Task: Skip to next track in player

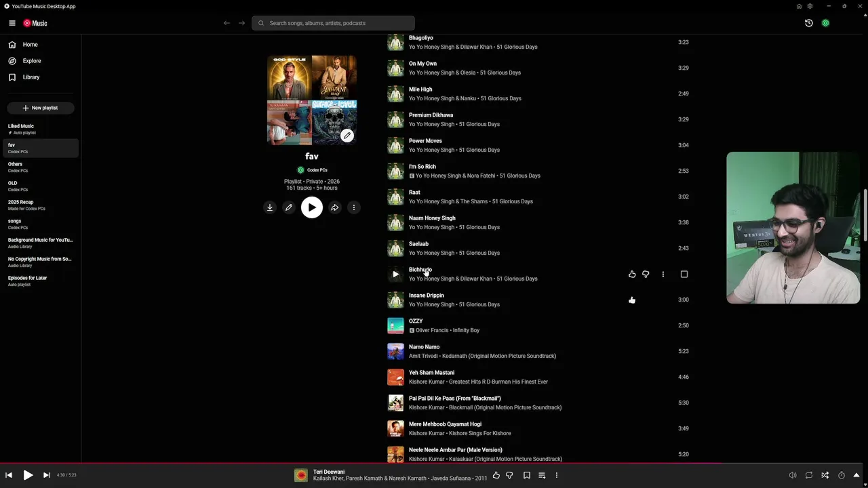Action: 47,475
